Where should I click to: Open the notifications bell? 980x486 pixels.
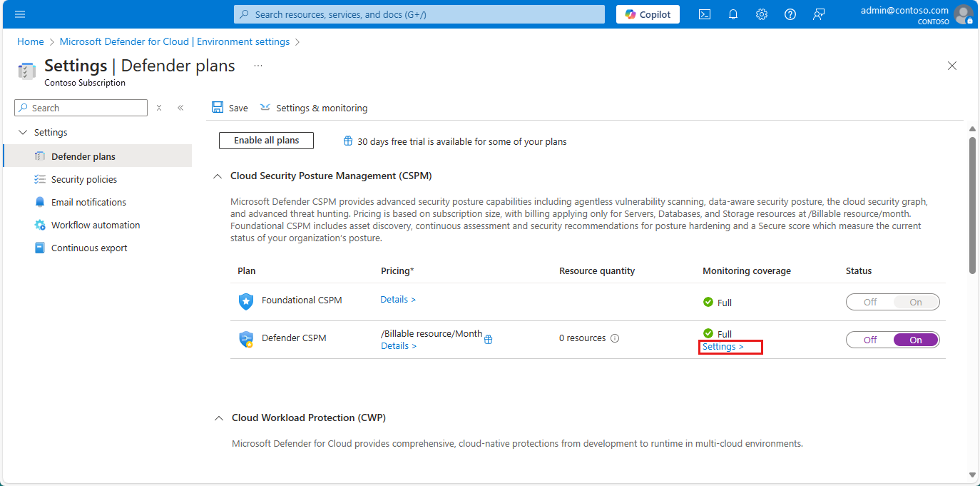[733, 14]
